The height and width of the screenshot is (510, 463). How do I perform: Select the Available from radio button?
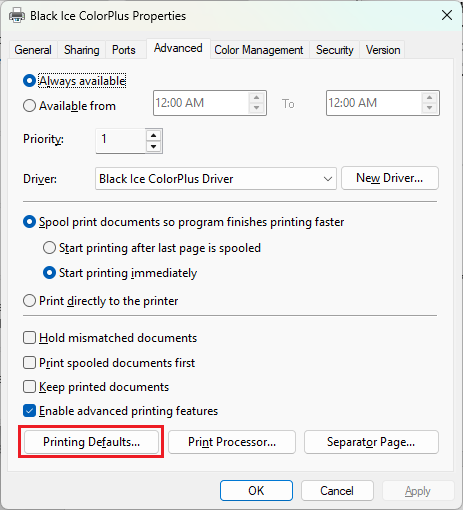[29, 106]
